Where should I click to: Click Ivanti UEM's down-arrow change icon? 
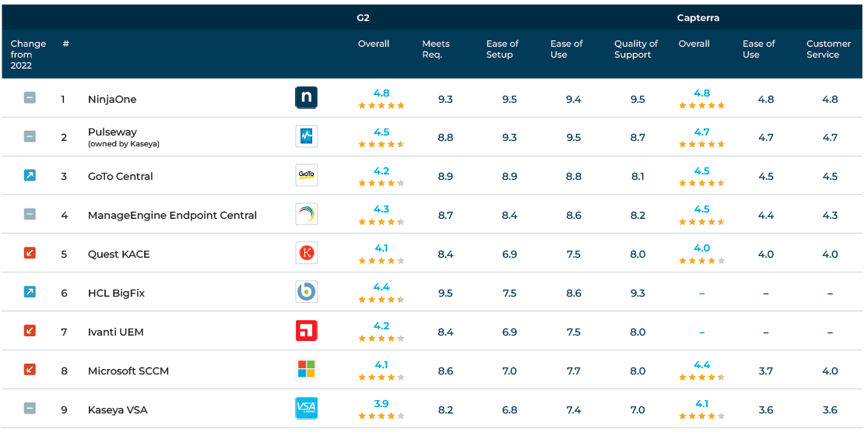(x=30, y=331)
